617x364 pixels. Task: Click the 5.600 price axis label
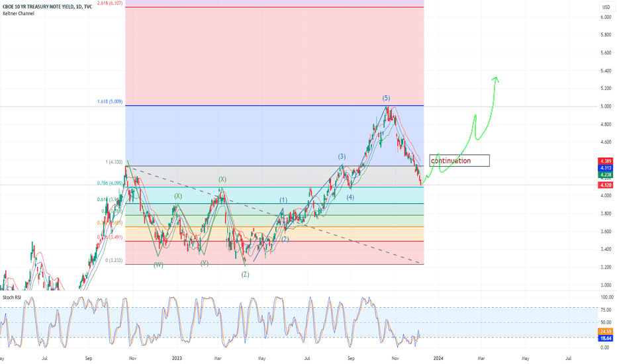click(x=606, y=52)
